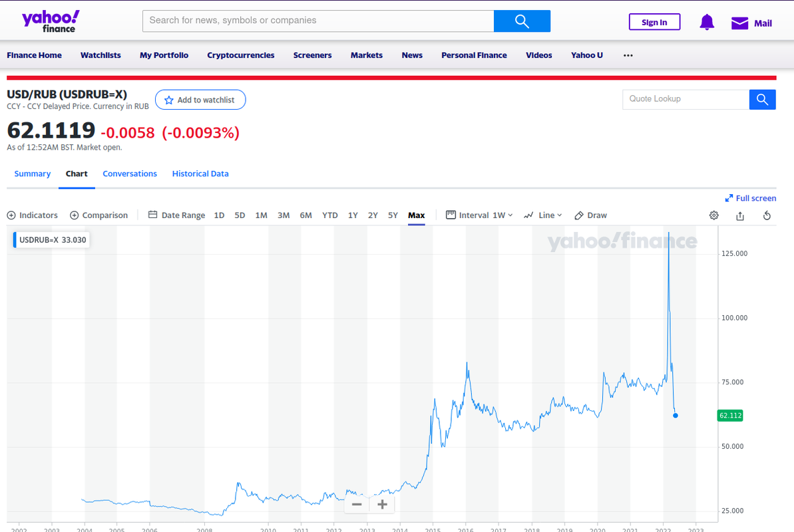Select the 2Y range

pyautogui.click(x=373, y=215)
